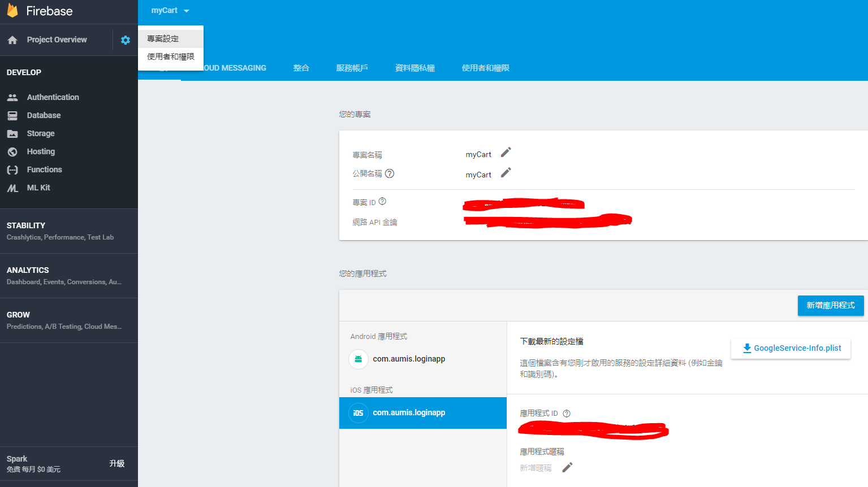Click the Authentication people icon
Viewport: 868px width, 487px height.
coord(12,97)
